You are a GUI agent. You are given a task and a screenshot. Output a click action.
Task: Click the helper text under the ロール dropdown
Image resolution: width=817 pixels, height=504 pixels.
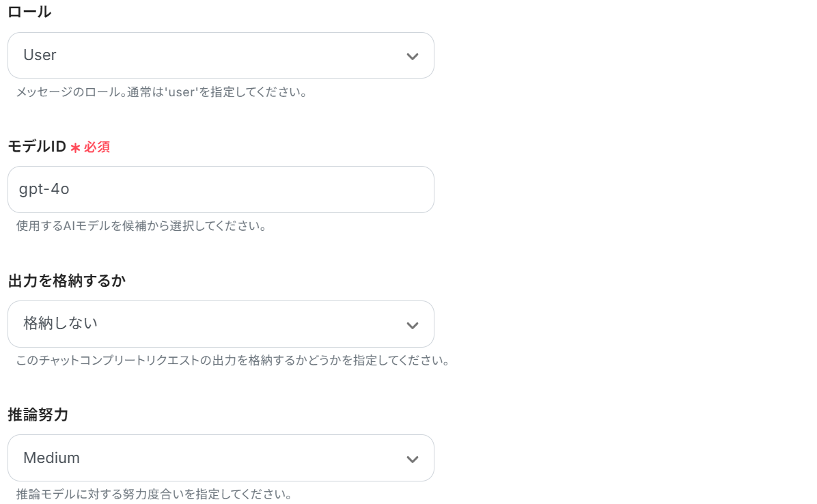click(x=161, y=92)
